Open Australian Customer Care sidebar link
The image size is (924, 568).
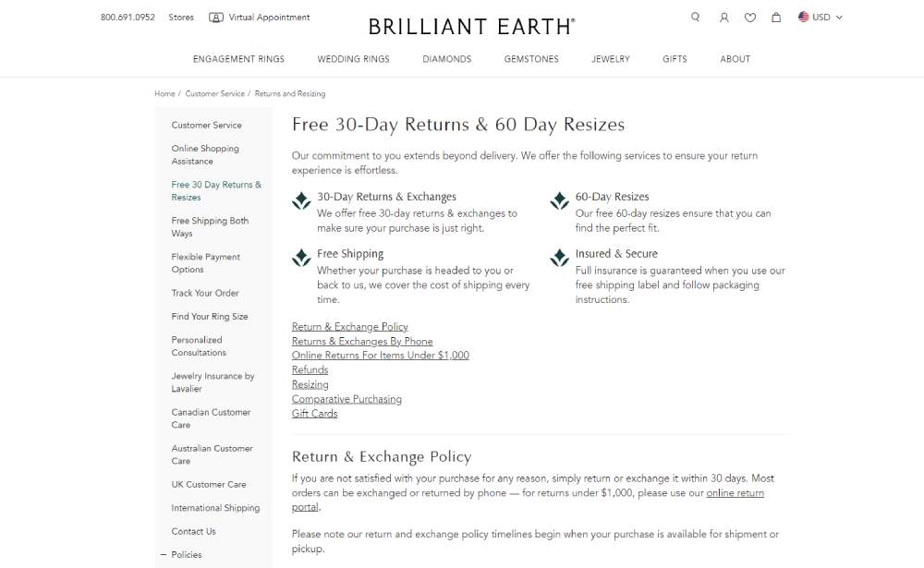pyautogui.click(x=213, y=454)
